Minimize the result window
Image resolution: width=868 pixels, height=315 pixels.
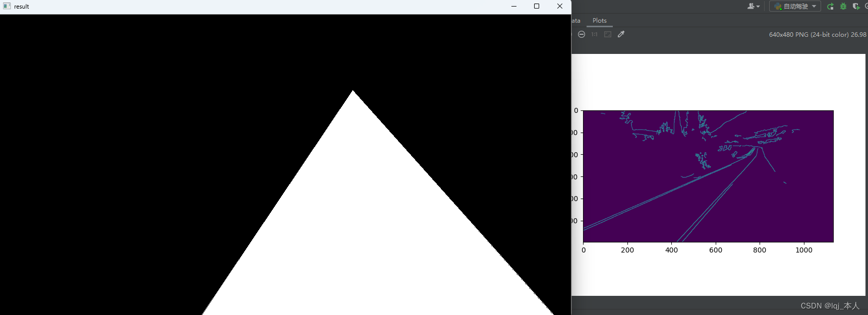(514, 6)
